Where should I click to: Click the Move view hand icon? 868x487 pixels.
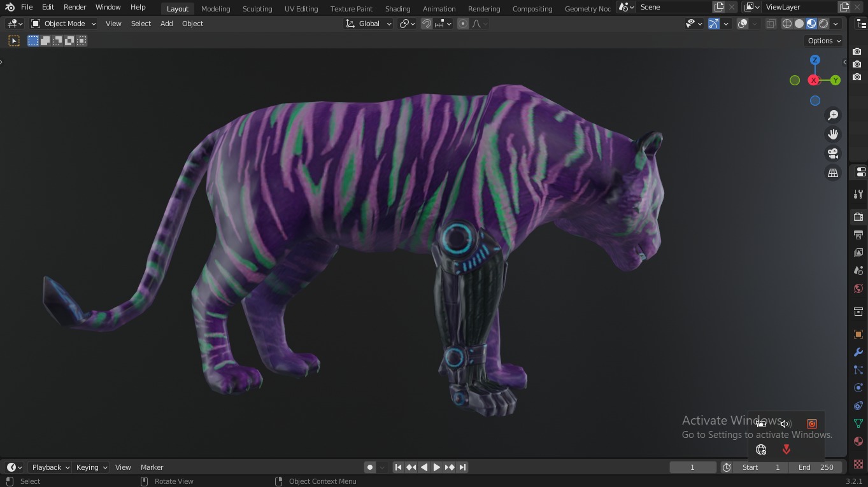pos(833,134)
